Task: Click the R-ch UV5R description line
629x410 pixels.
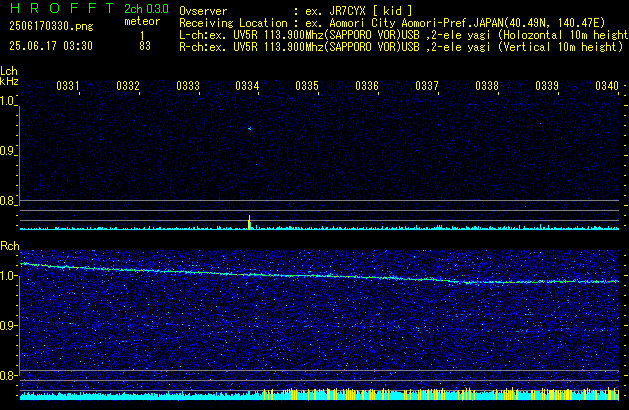Action: point(401,47)
